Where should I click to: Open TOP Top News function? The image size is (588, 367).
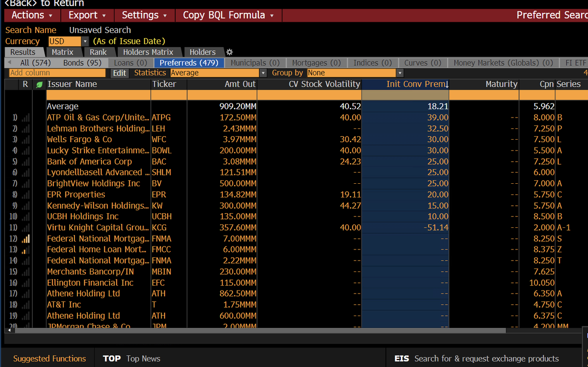click(x=131, y=359)
